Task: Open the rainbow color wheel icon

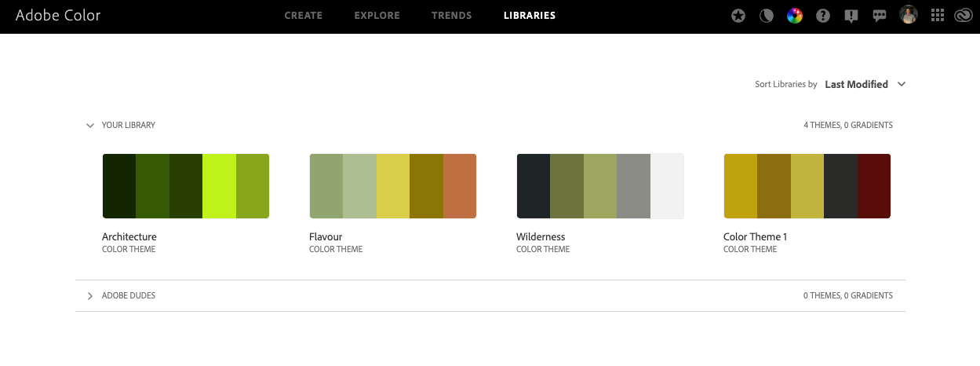Action: (x=795, y=16)
